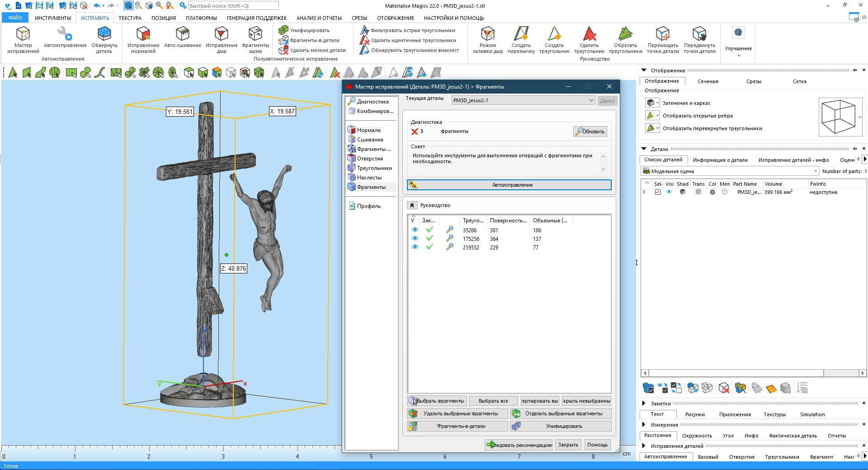Image resolution: width=868 pixels, height=470 pixels.
Task: Click the zoom magnifier for 175256 fragment
Action: [x=449, y=239]
